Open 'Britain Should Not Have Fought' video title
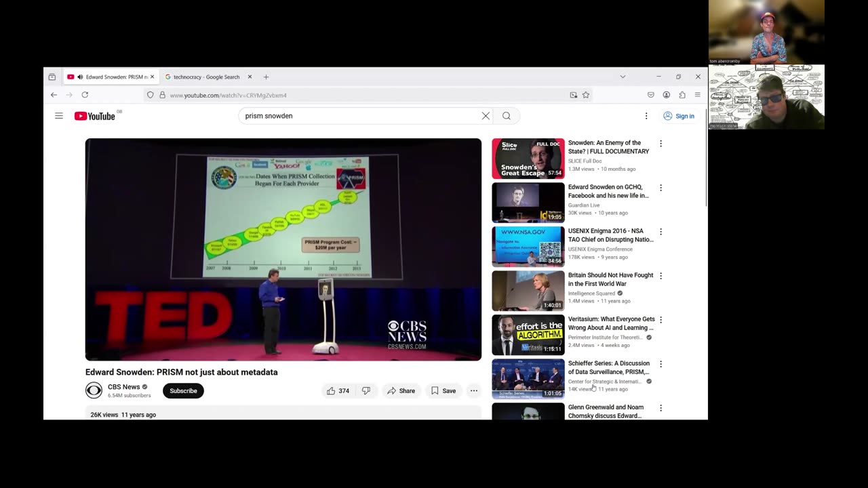 (x=611, y=279)
